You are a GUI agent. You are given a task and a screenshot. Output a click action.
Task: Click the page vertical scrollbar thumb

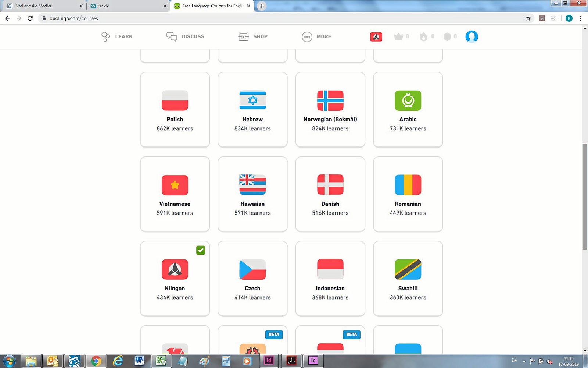[x=585, y=197]
